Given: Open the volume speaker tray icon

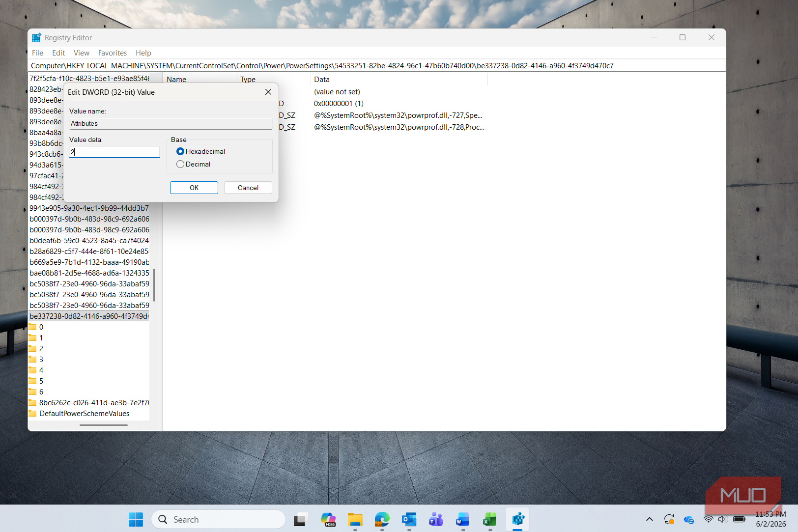Looking at the screenshot, I should coord(722,519).
